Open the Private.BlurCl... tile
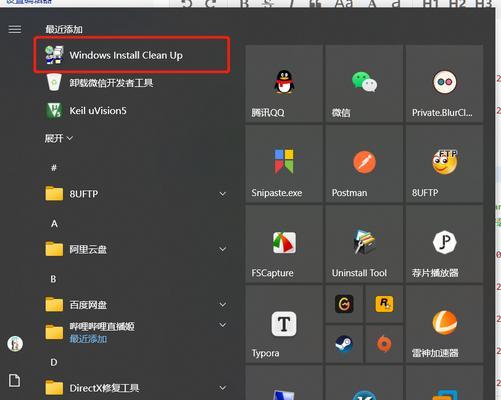 tap(445, 84)
